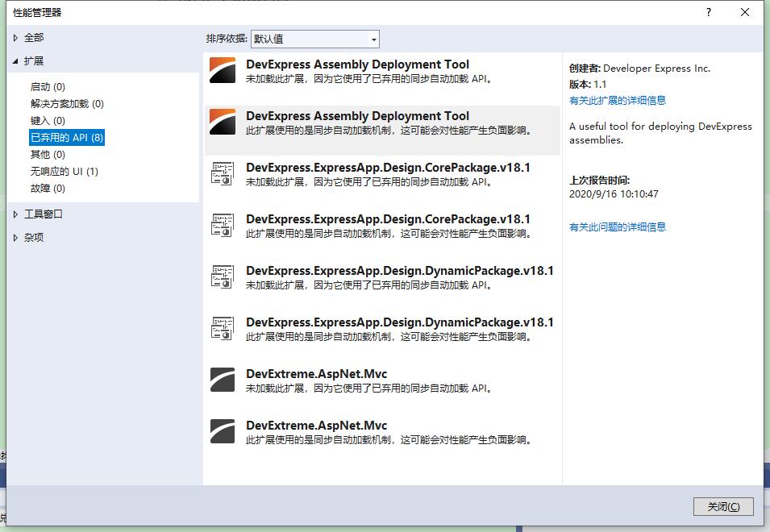
Task: Select the 全部 label
Action: pyautogui.click(x=34, y=38)
